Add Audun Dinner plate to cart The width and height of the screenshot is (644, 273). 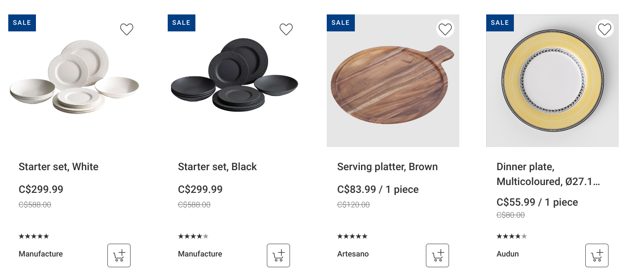(x=597, y=255)
